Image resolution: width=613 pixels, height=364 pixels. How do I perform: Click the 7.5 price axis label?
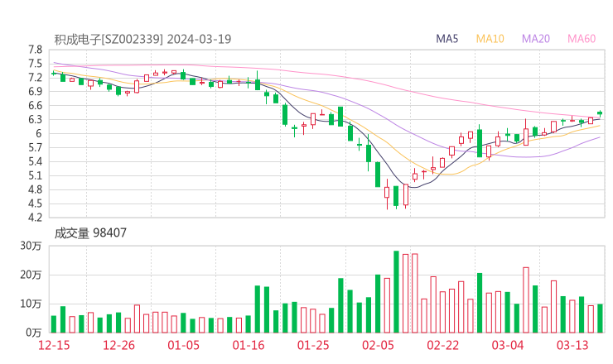[35, 64]
